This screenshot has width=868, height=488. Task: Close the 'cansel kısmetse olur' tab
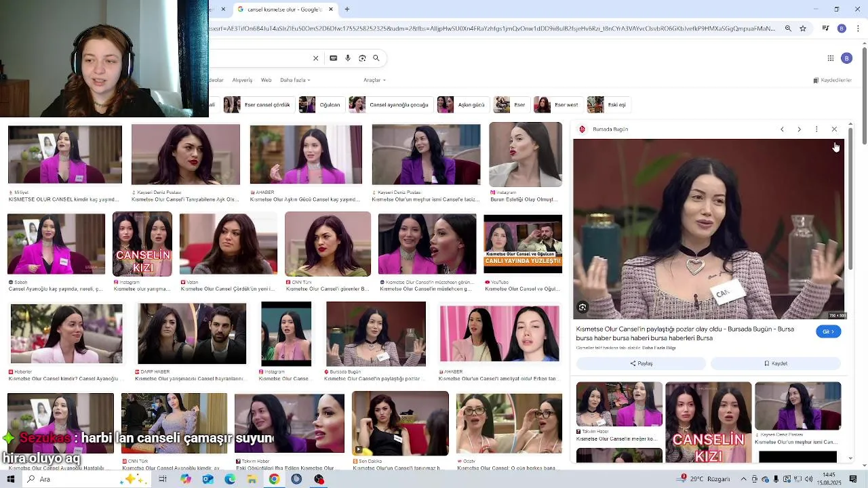point(331,9)
